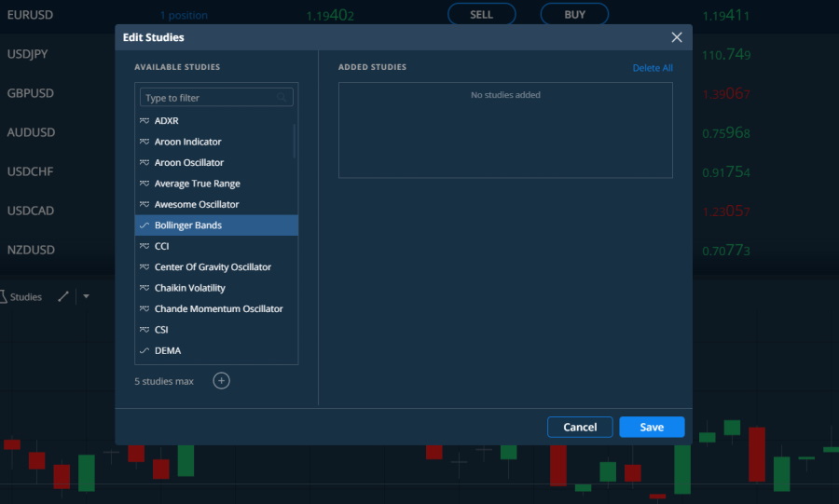The image size is (839, 504).
Task: Click the SELL button for EURUSD
Action: pyautogui.click(x=482, y=14)
